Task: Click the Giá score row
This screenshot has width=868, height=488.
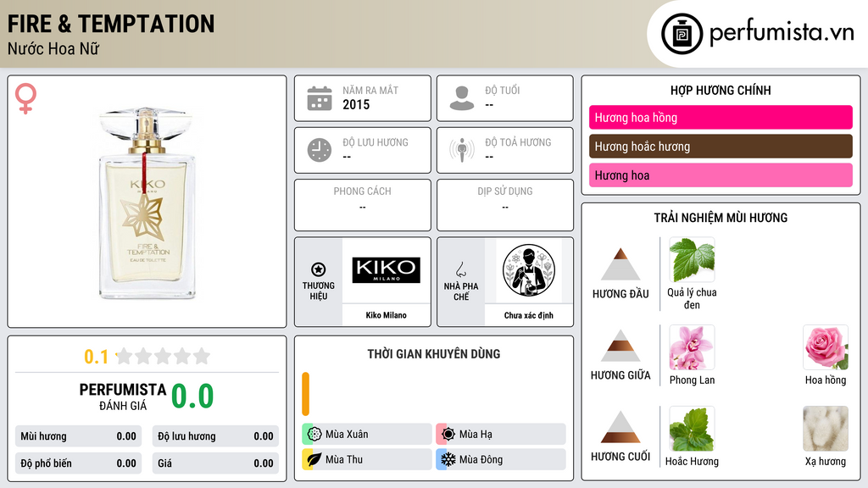Action: click(x=215, y=463)
